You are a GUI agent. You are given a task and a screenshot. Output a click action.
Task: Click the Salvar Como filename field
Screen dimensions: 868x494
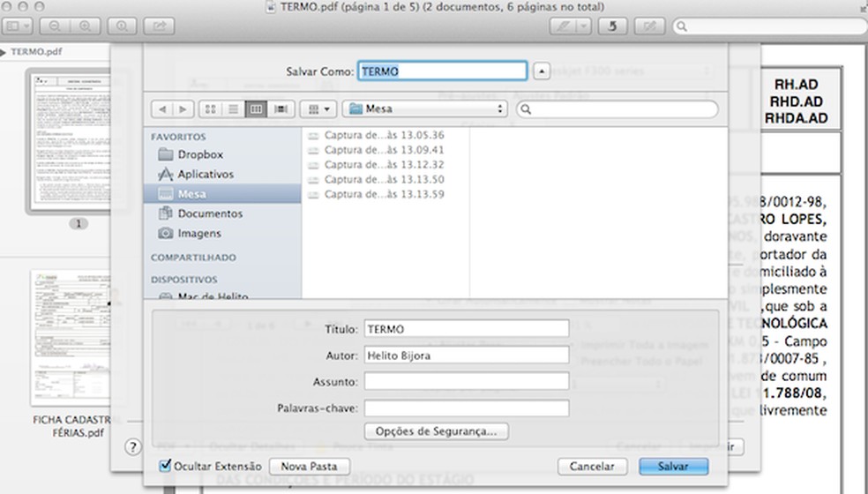pos(442,71)
